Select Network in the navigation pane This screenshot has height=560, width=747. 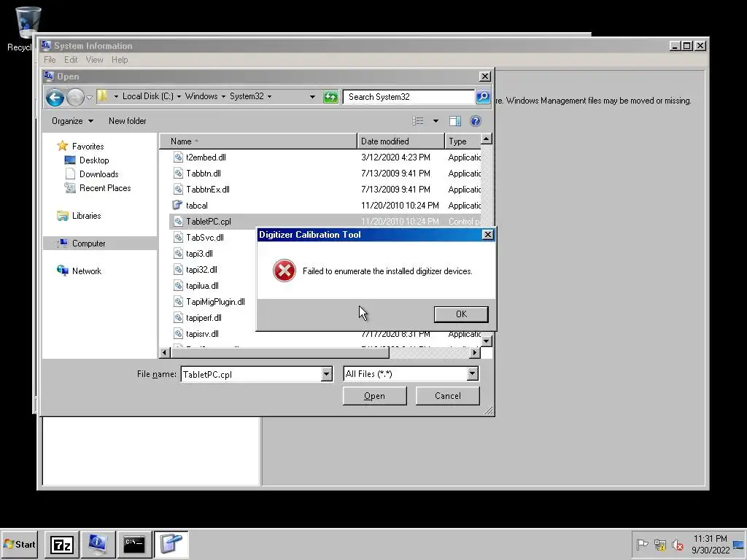86,271
